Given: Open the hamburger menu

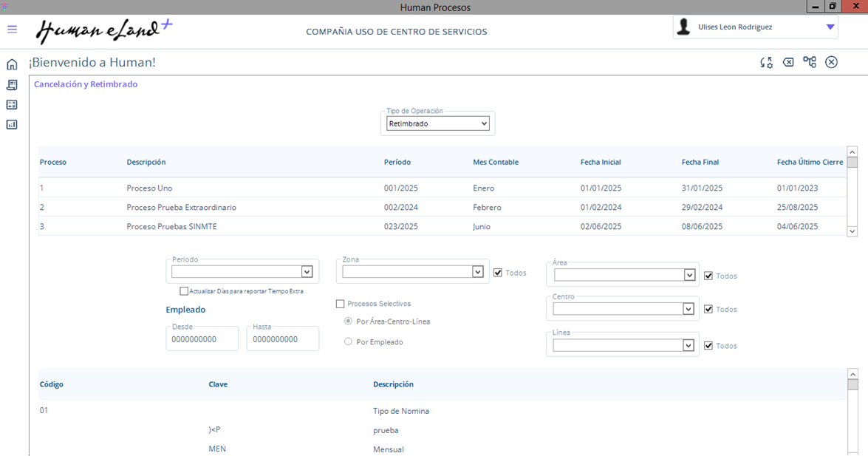Looking at the screenshot, I should [x=12, y=30].
